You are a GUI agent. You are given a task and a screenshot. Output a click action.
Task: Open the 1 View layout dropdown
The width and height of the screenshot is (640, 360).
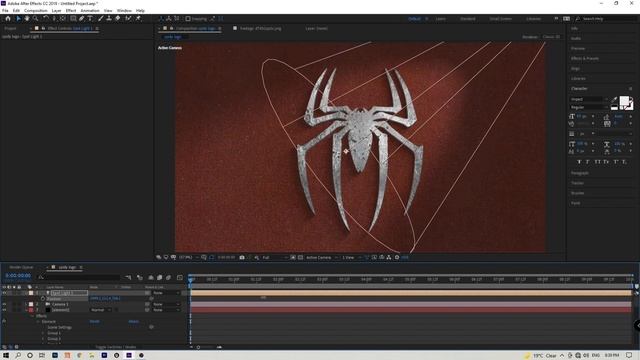point(351,258)
